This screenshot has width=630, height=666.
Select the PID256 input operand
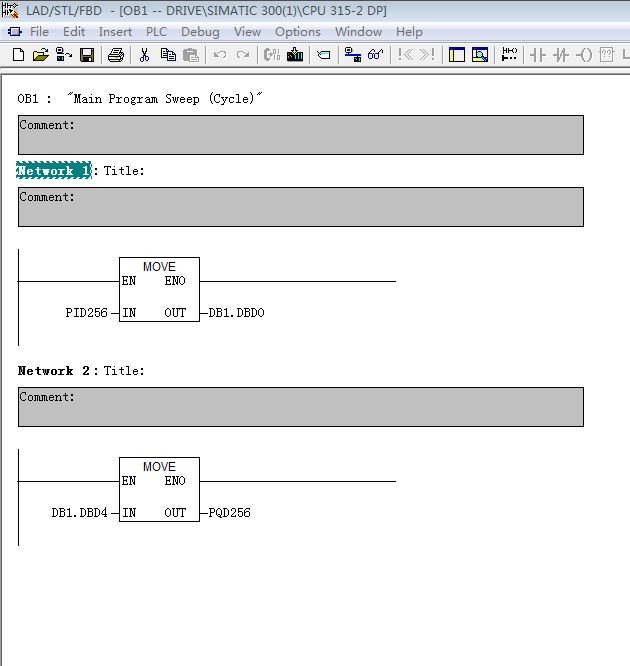coord(87,313)
